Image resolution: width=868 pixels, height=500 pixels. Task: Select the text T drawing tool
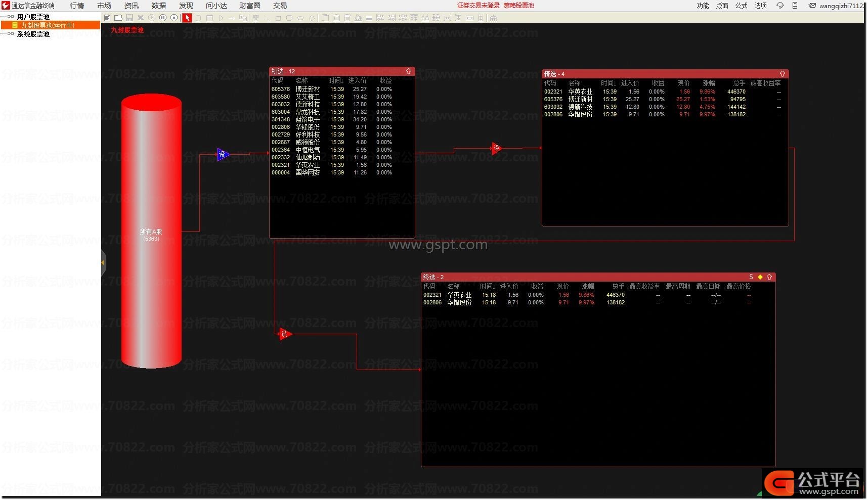(256, 18)
